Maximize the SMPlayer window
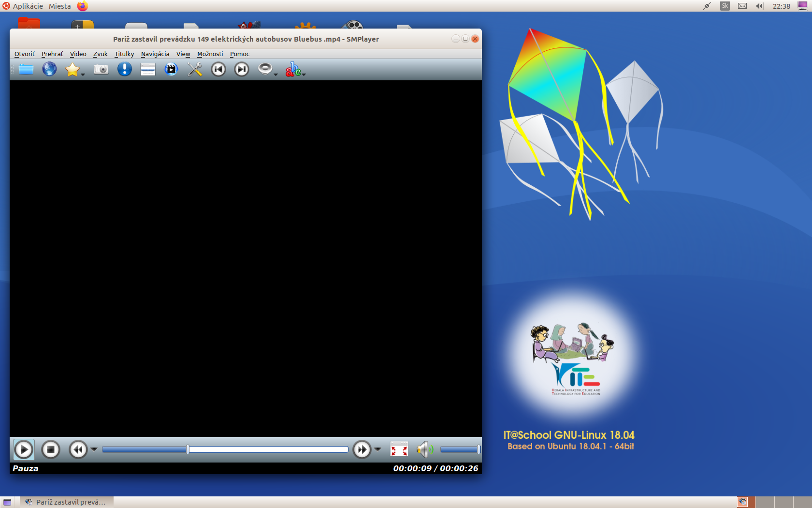This screenshot has width=812, height=508. [x=465, y=39]
